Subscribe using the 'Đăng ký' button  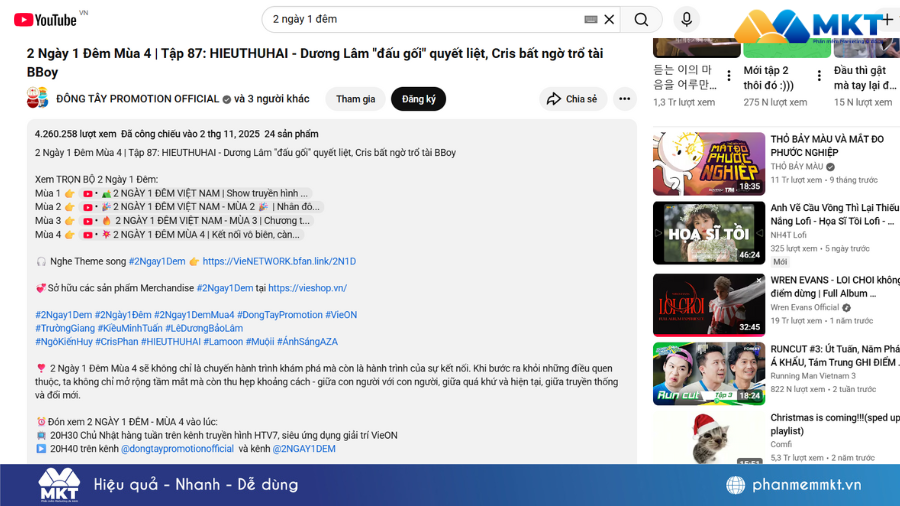coord(418,99)
